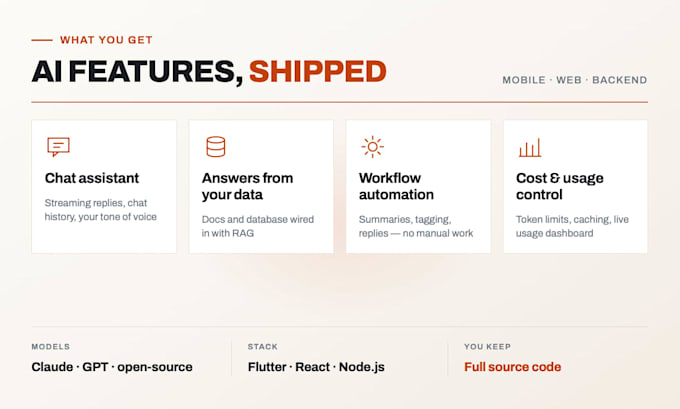This screenshot has width=680, height=409.
Task: Click the YOU KEEP section label
Action: point(487,347)
